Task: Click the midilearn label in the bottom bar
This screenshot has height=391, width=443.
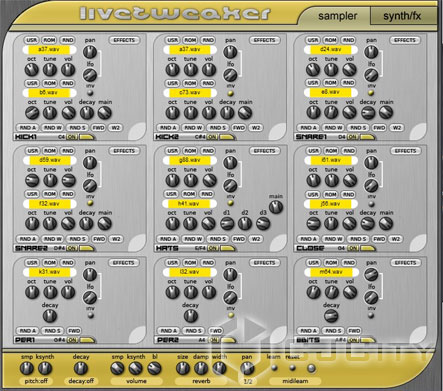Action: [x=295, y=381]
